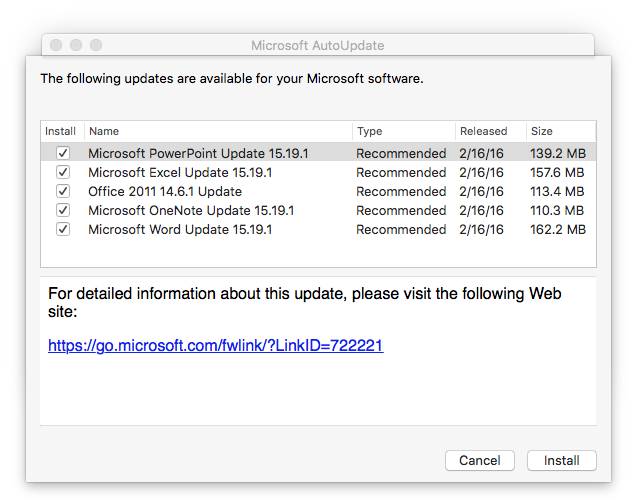The width and height of the screenshot is (636, 503).
Task: Click the 162.2 MB size of Word update
Action: [558, 230]
